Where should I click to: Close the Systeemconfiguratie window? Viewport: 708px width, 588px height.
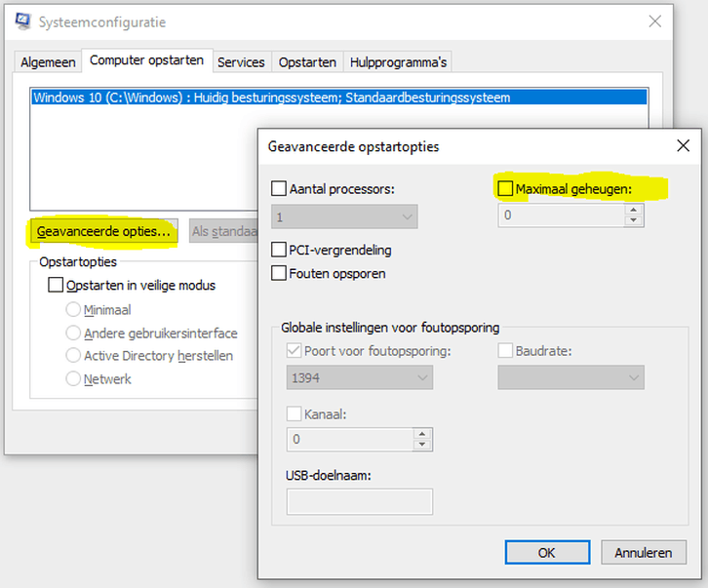654,21
